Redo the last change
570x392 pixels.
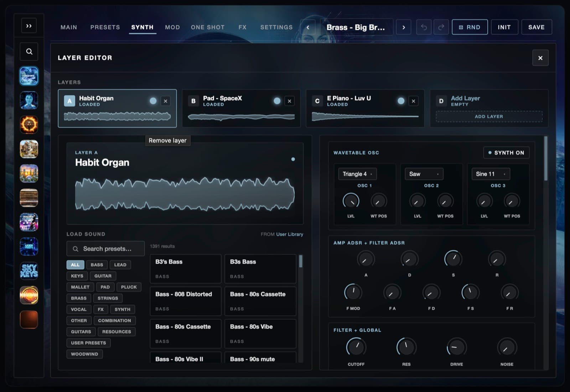[441, 27]
